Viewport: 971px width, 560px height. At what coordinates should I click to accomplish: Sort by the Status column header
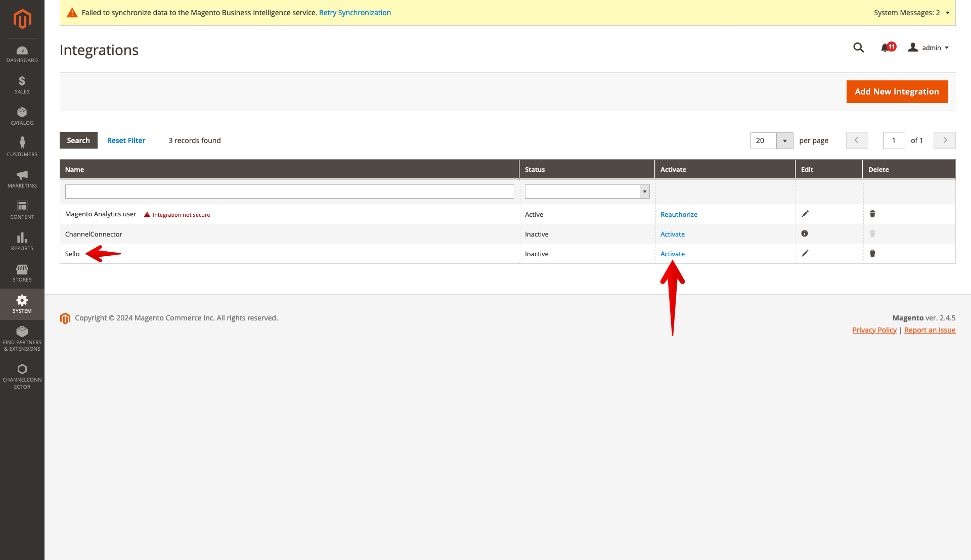tap(587, 169)
